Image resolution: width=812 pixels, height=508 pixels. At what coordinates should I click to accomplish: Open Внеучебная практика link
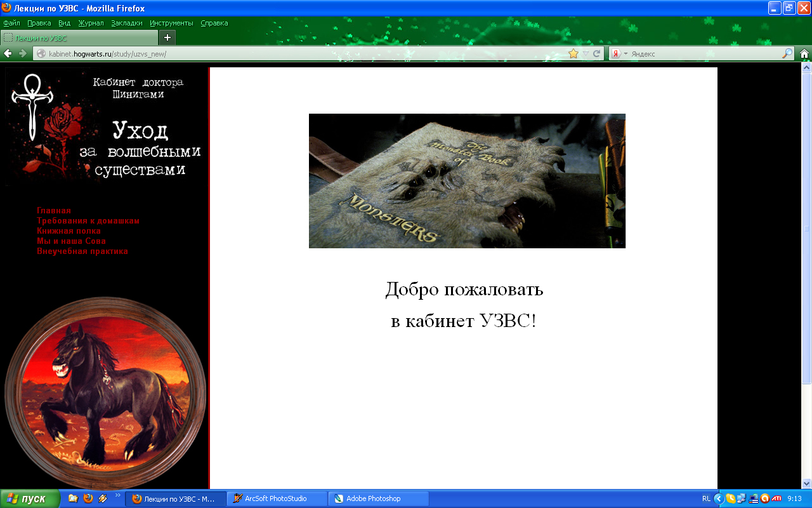pyautogui.click(x=82, y=251)
